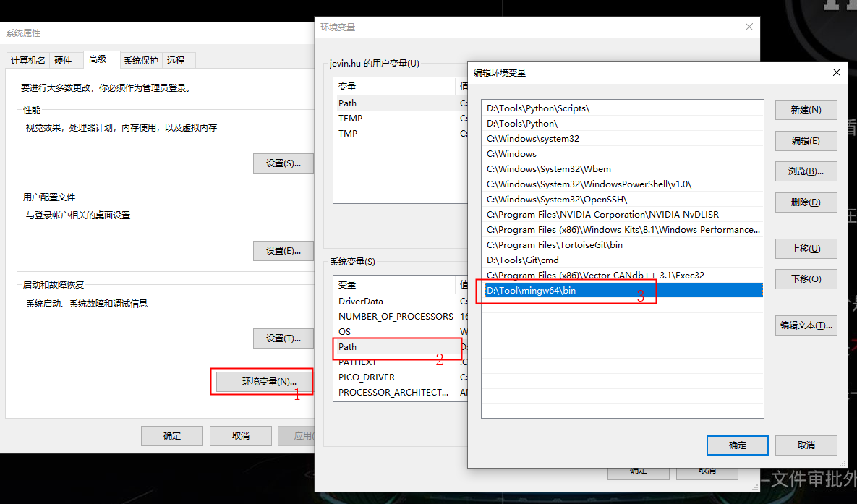This screenshot has height=504, width=857.
Task: Open 环境变量(N)... button
Action: 265,382
